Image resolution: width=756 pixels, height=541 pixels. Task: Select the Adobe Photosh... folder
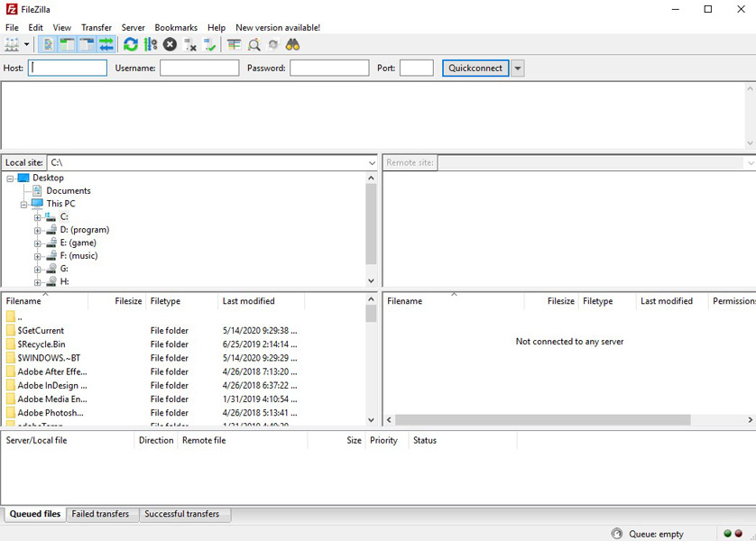pyautogui.click(x=51, y=413)
